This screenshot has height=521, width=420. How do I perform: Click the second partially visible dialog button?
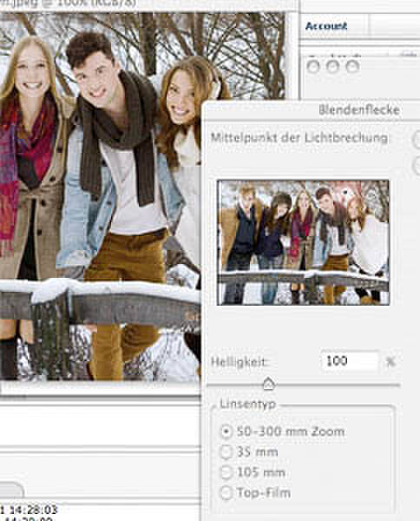417,165
